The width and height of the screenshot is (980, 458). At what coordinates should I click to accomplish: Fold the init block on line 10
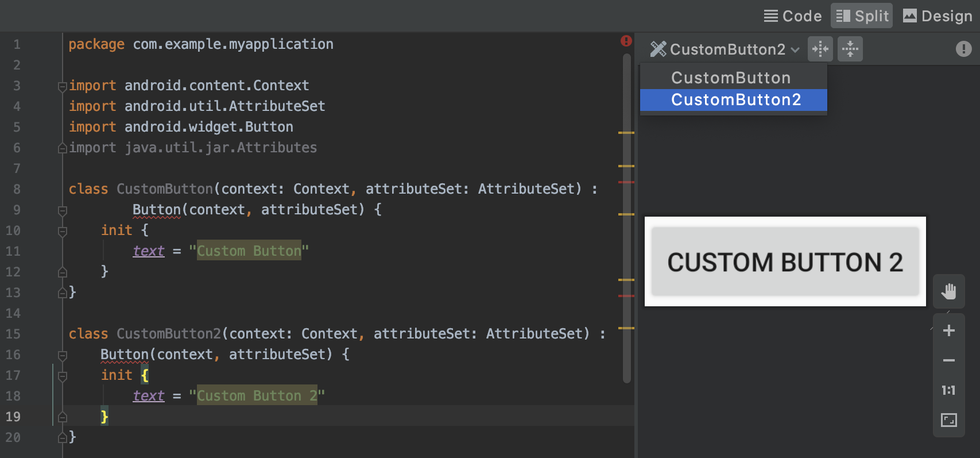tap(63, 231)
